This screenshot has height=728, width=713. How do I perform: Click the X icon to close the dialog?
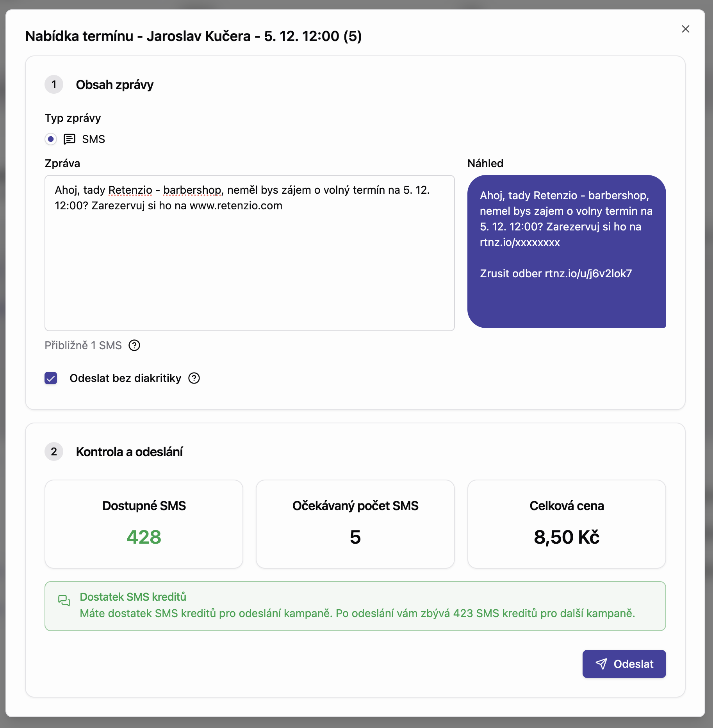pos(686,29)
